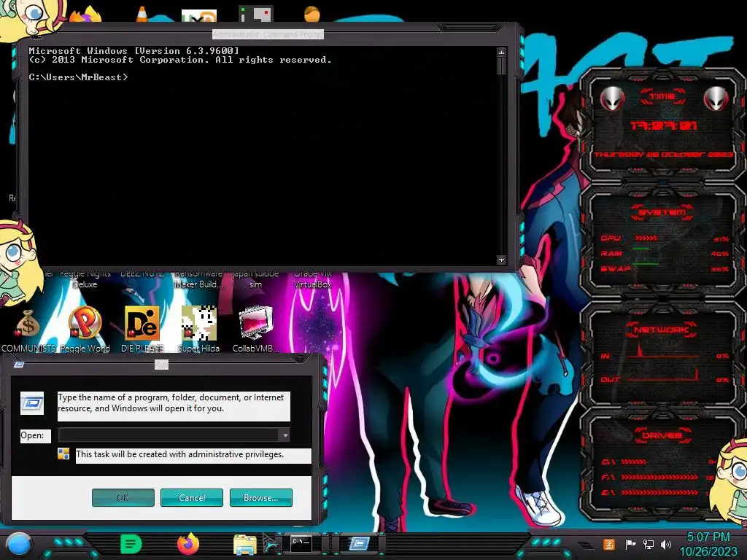This screenshot has height=560, width=747.
Task: Expand the Open field dropdown arrow
Action: tap(284, 435)
